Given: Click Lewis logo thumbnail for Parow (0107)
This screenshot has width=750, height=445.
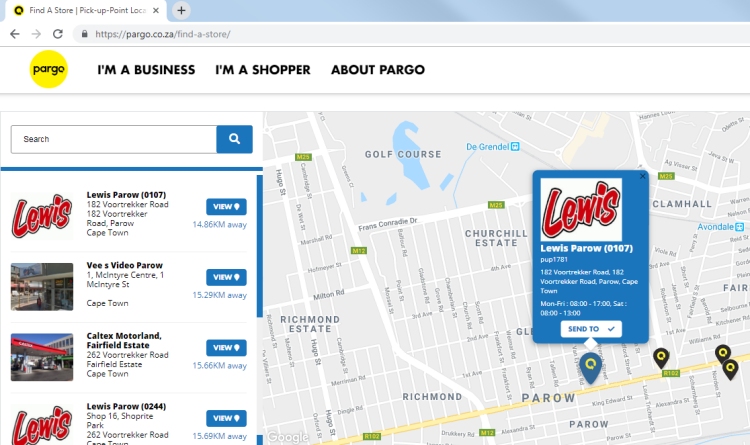Looking at the screenshot, I should pos(42,216).
